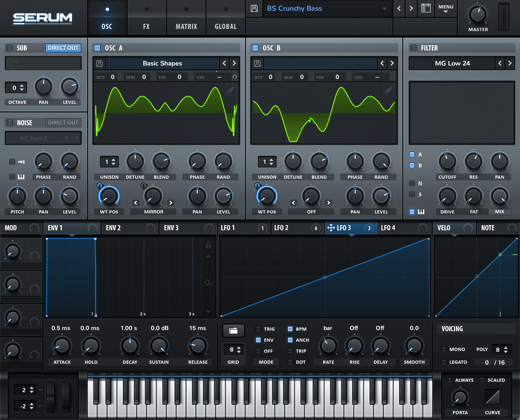Switch to the GLOBAL tab

226,17
